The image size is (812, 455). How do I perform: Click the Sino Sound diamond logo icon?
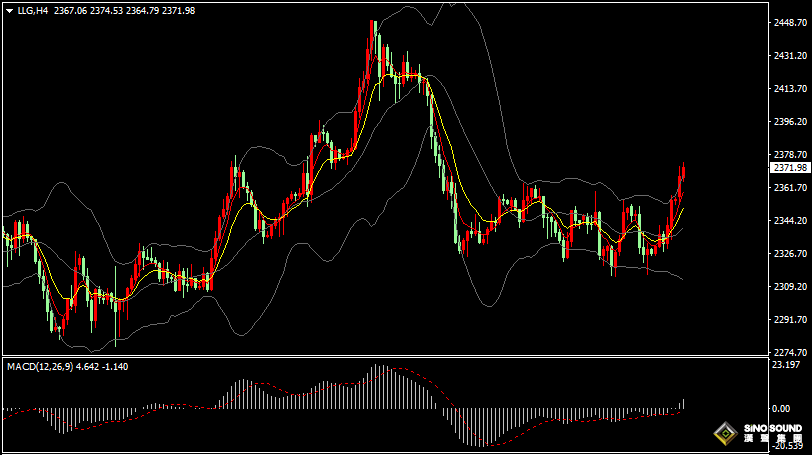(x=723, y=435)
